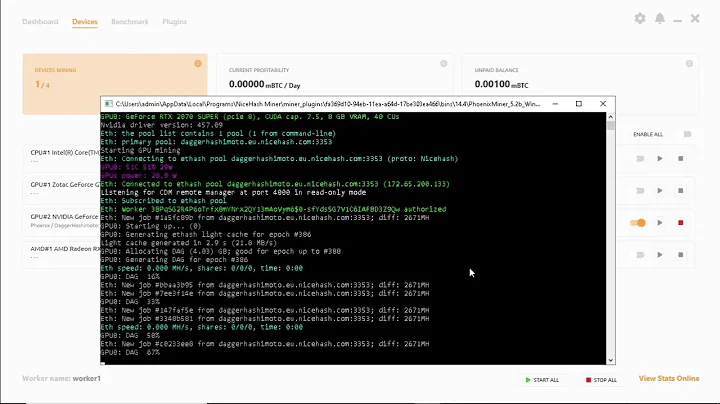Image resolution: width=720 pixels, height=404 pixels.
Task: Start mining on AMD#1 AMD Radeon
Action: point(660,255)
